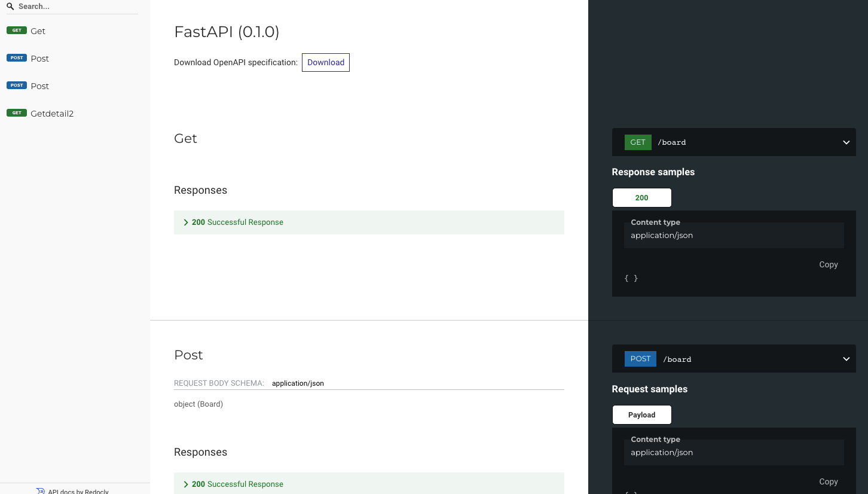Expand 200 Successful Response under Post
Screen dimensions: 868x494
(369, 484)
